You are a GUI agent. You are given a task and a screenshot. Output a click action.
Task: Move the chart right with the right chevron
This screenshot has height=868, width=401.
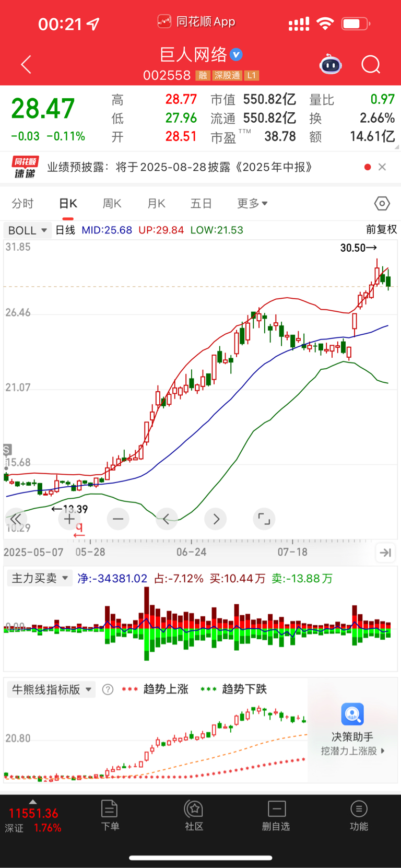tap(216, 519)
